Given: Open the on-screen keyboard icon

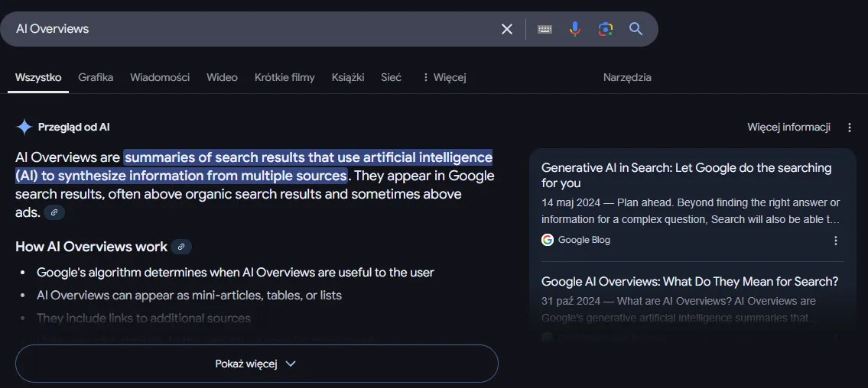Looking at the screenshot, I should [545, 29].
